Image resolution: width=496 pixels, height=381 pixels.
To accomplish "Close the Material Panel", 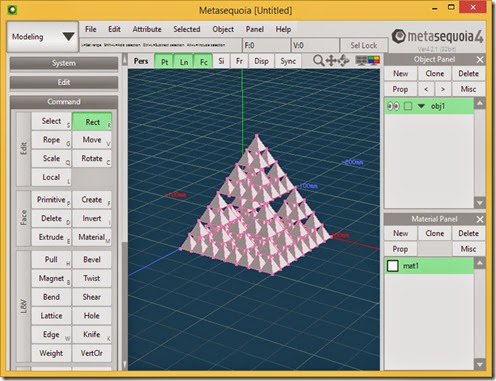I will 480,219.
